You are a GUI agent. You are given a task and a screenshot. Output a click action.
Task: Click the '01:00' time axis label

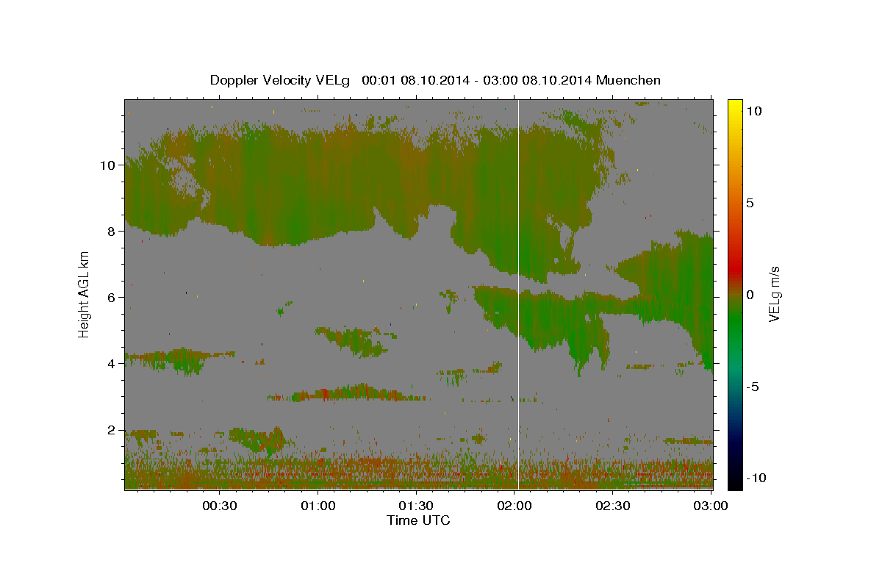318,506
